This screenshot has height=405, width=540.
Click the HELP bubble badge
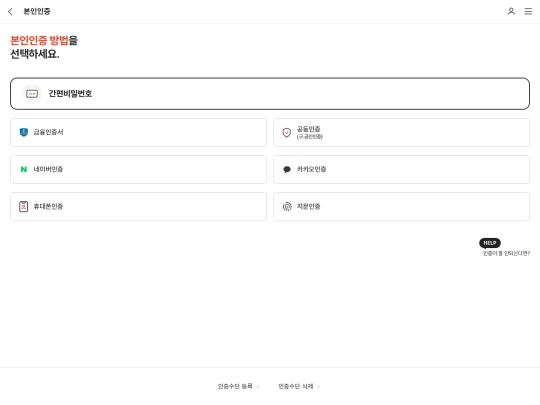coord(490,243)
